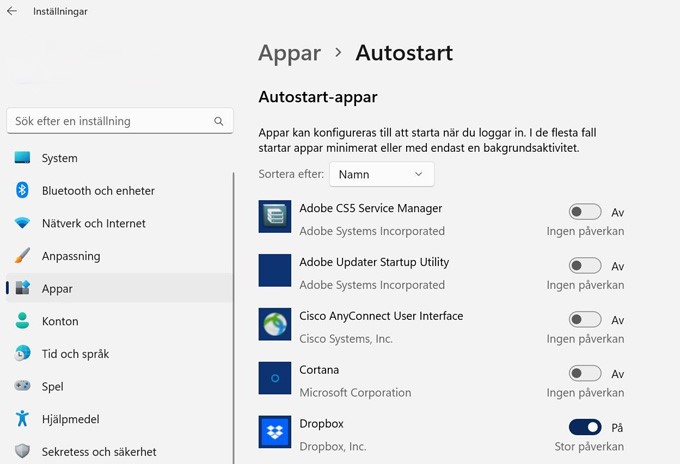Click the Cortana app name
Screen dimensions: 680x464
319,370
